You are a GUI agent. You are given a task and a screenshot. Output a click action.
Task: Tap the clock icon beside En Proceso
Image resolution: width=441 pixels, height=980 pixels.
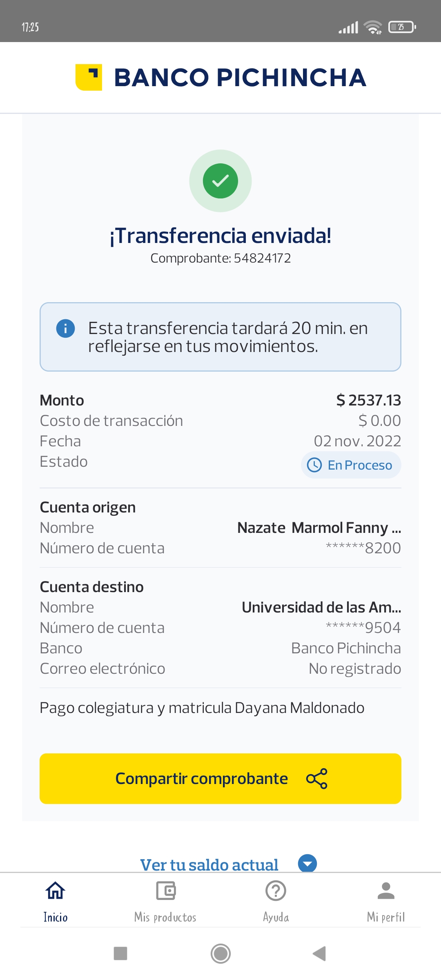pos(314,465)
